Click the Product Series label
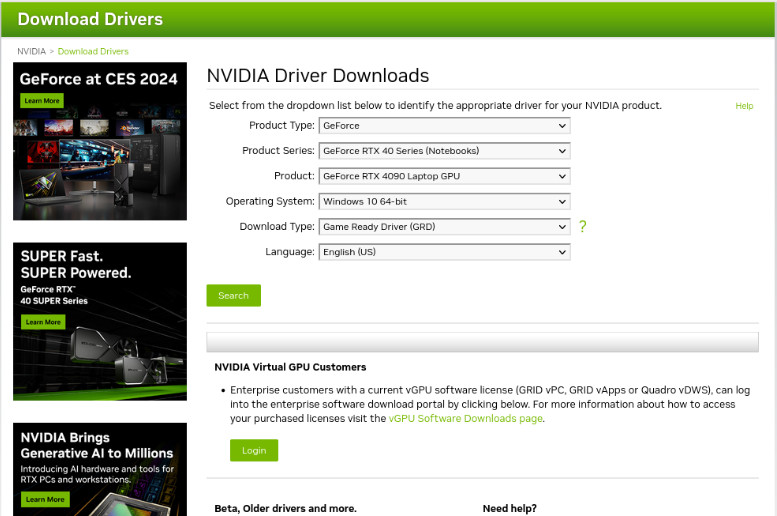The image size is (777, 516). [x=278, y=151]
